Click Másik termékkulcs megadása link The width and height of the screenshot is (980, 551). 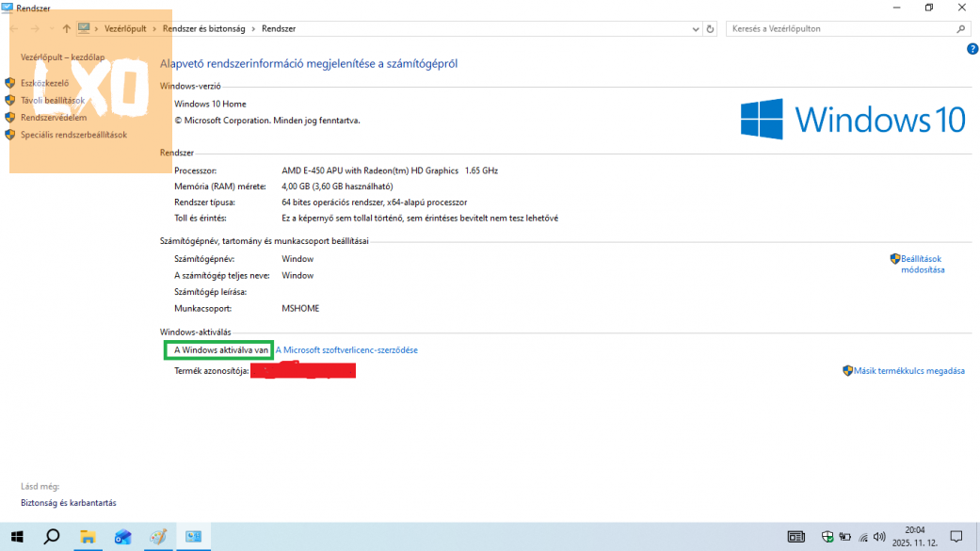pyautogui.click(x=908, y=371)
